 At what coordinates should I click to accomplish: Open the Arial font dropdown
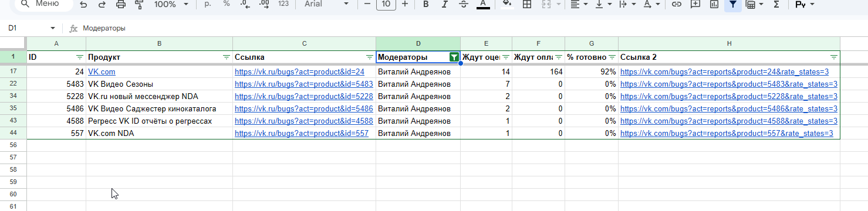click(x=327, y=4)
